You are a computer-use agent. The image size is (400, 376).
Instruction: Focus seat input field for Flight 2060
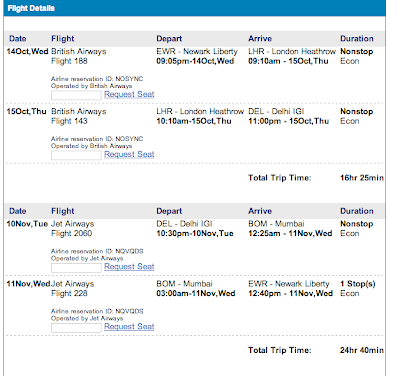point(76,268)
